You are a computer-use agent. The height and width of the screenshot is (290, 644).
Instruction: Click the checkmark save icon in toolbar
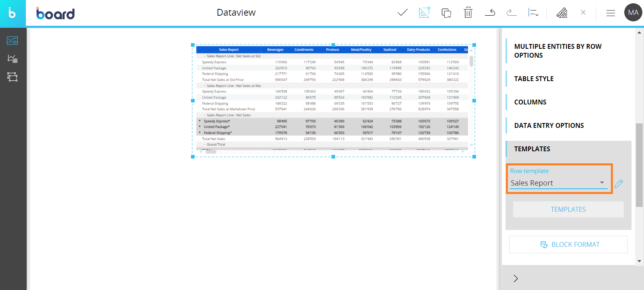coord(402,13)
